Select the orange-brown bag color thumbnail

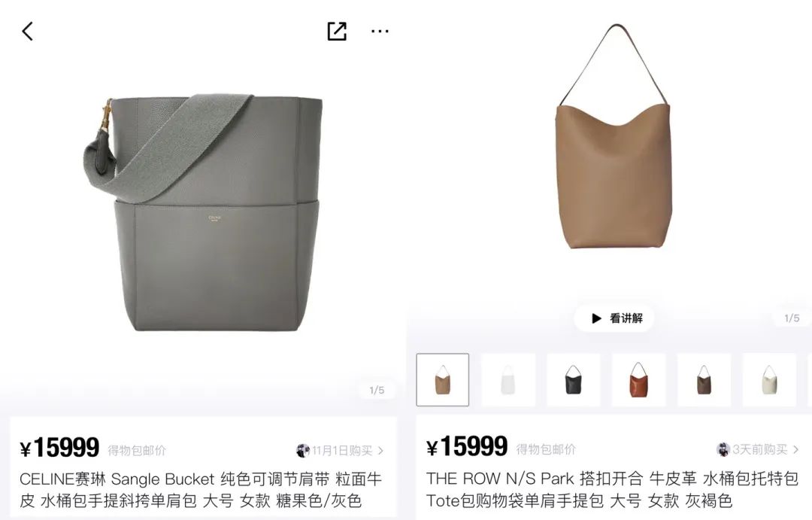638,380
